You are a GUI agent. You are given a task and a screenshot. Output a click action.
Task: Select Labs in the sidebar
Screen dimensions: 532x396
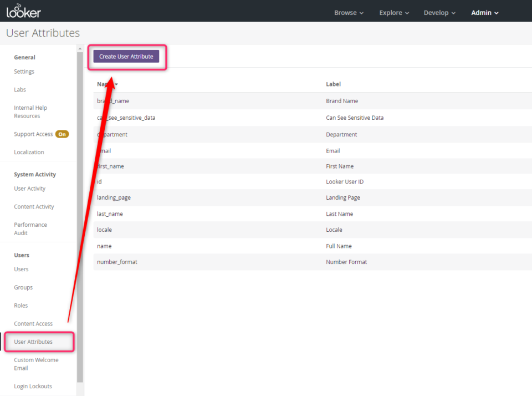[19, 89]
